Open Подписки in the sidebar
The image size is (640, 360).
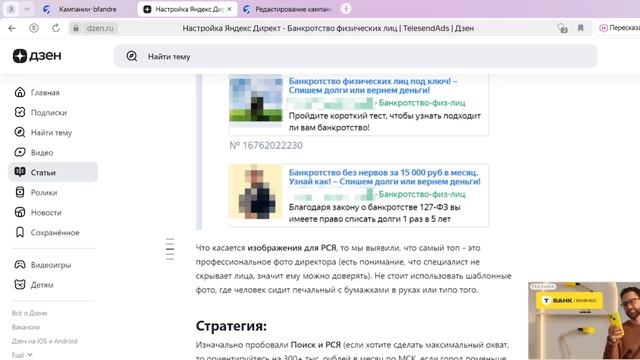tap(53, 113)
